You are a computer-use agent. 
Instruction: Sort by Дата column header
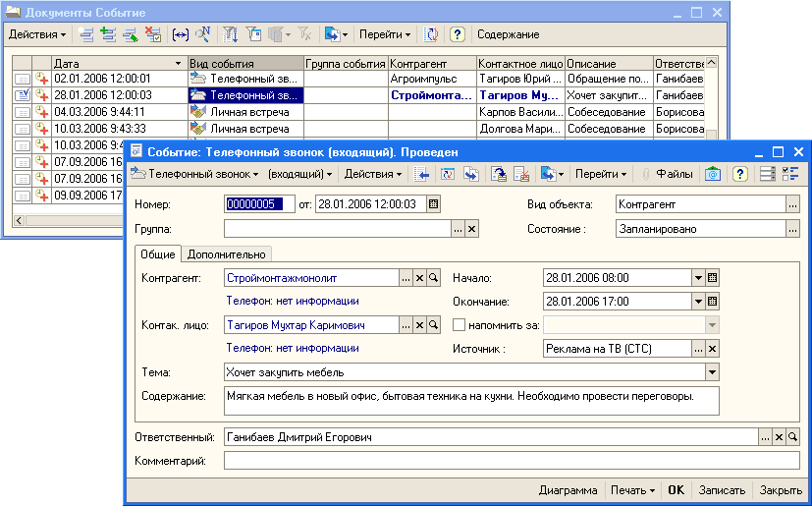[119, 63]
